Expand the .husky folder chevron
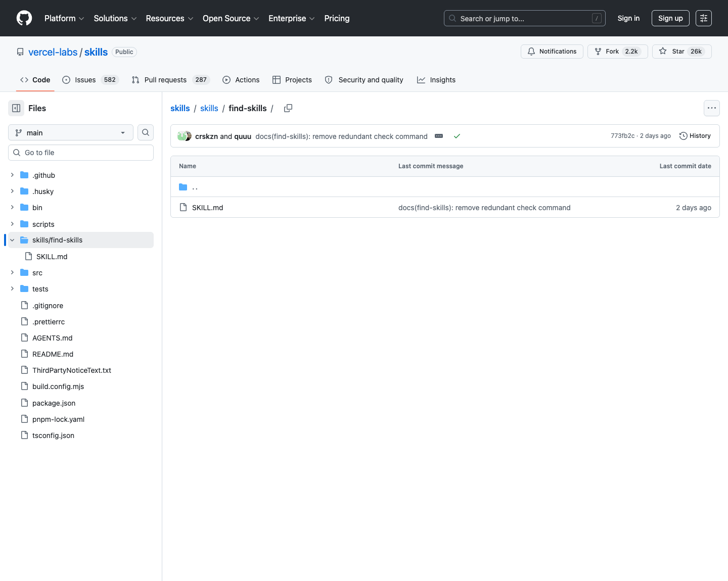Screen dimensions: 728x581 tap(12, 191)
